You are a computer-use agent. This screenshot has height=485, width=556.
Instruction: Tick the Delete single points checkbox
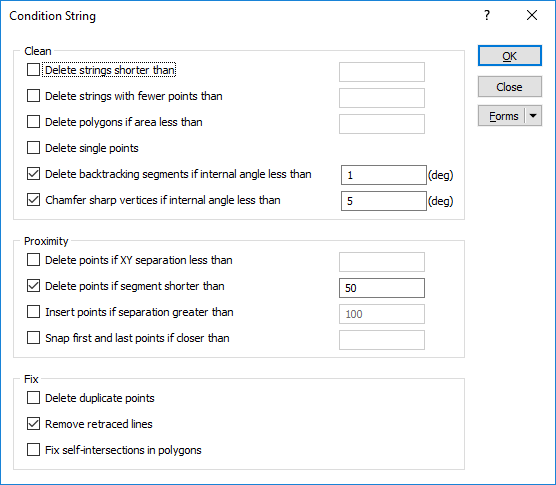(33, 147)
